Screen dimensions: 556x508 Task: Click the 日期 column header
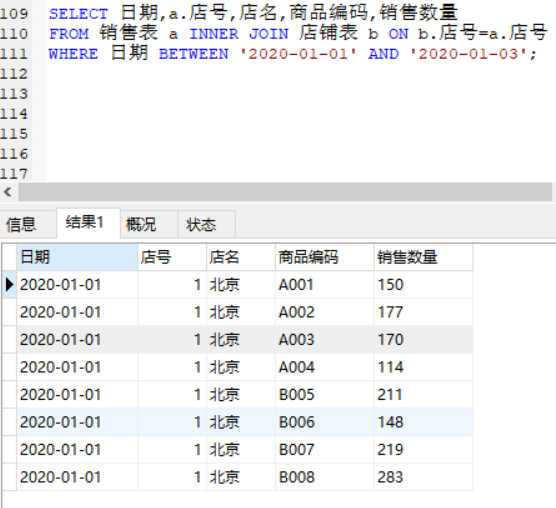pyautogui.click(x=77, y=257)
